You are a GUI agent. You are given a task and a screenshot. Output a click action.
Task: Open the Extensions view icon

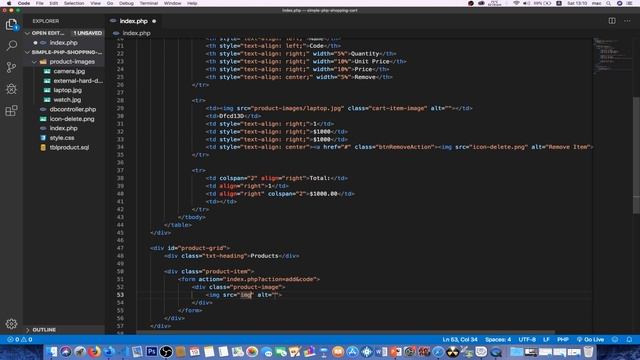click(11, 111)
